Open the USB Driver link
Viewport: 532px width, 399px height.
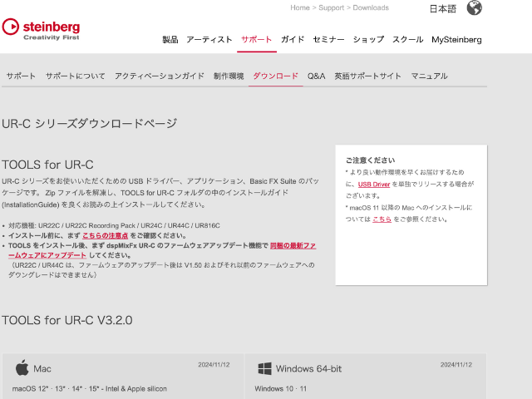[x=374, y=185]
